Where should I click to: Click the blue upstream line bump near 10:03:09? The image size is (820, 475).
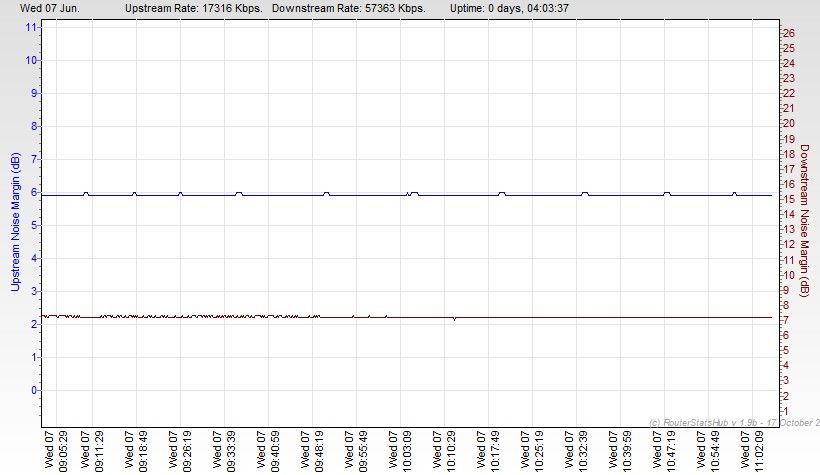click(x=413, y=193)
